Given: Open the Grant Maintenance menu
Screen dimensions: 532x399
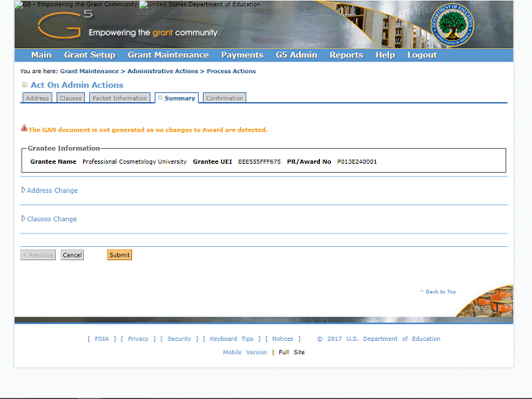Looking at the screenshot, I should tap(168, 55).
